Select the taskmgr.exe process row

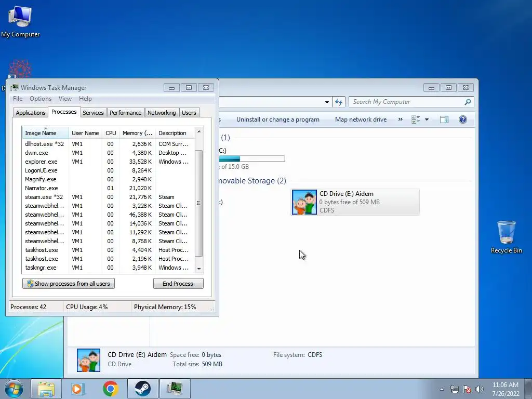[x=109, y=268]
